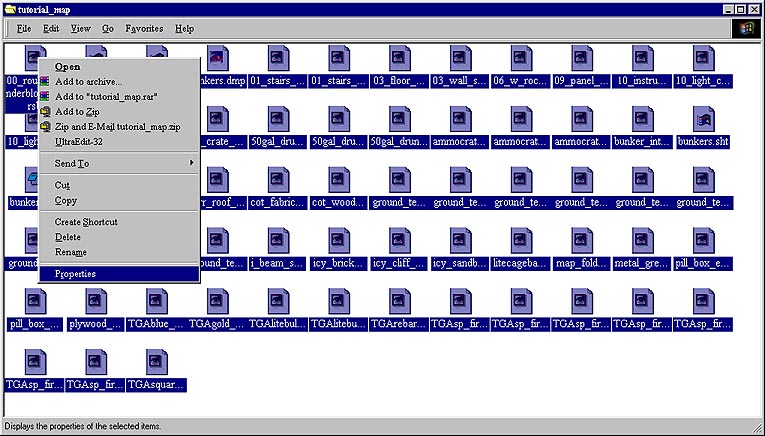765x436 pixels.
Task: Select the i_beam_s file icon
Action: click(x=277, y=241)
